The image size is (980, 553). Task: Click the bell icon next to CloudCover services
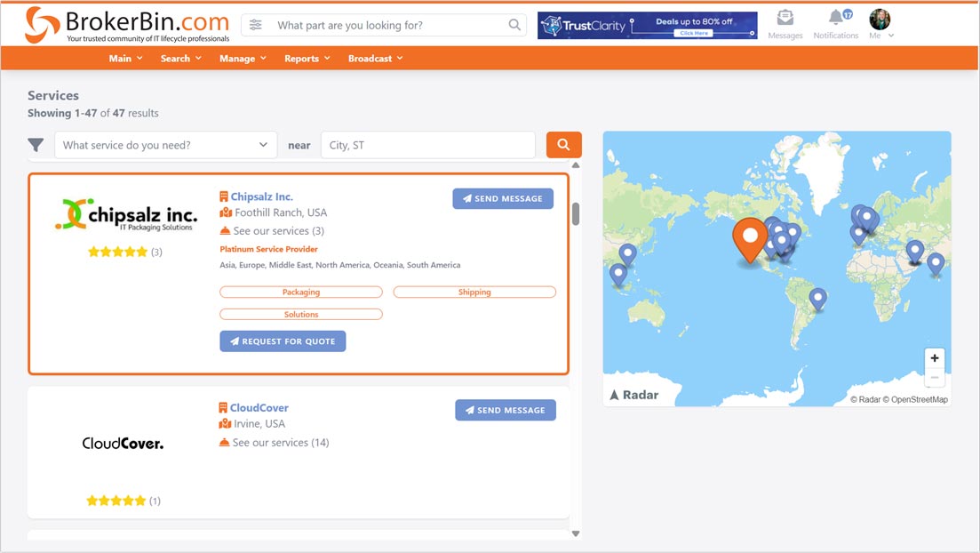pos(223,442)
